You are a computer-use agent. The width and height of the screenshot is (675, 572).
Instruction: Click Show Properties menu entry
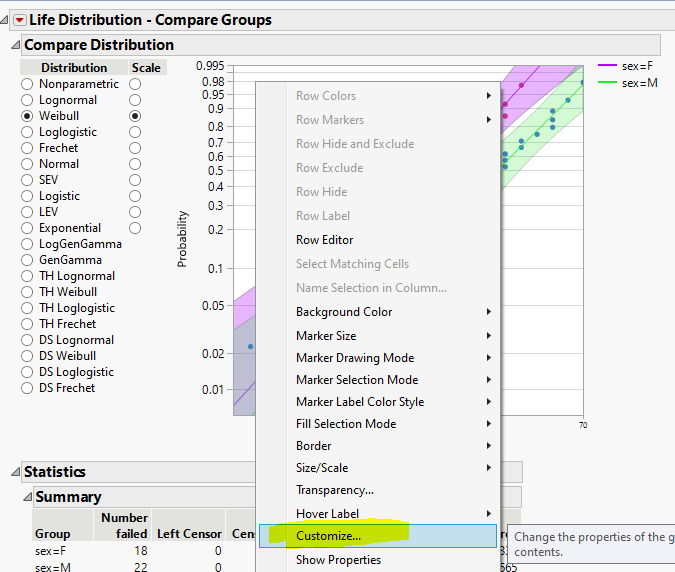[338, 560]
